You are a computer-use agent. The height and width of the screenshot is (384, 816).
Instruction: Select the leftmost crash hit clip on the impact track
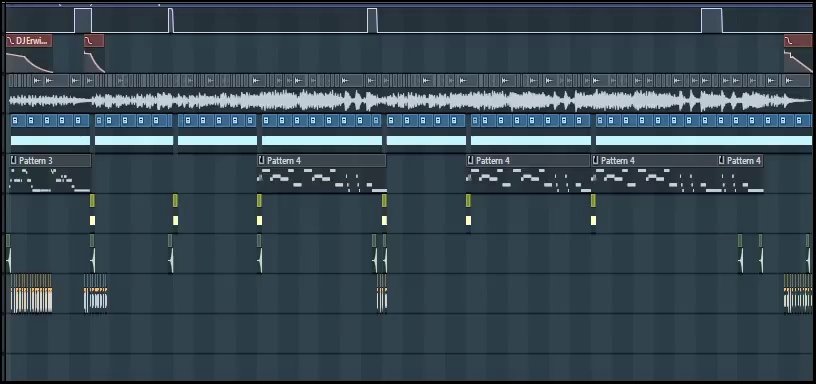pos(8,254)
